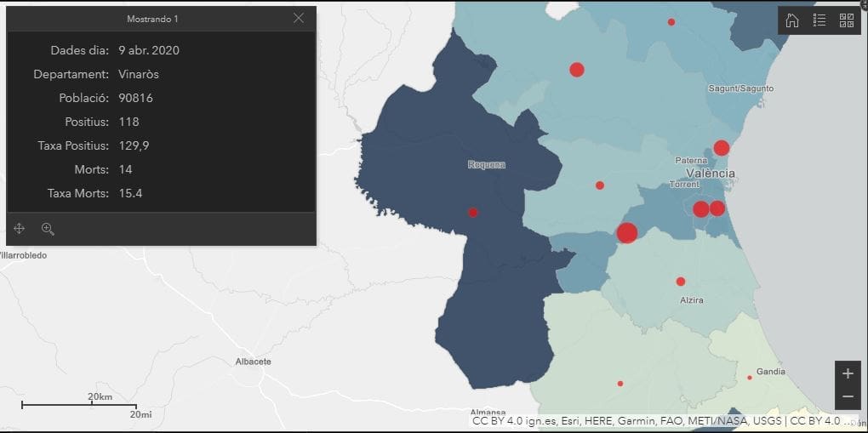The image size is (868, 433).
Task: Click the pan icon in popup footer
Action: point(20,229)
